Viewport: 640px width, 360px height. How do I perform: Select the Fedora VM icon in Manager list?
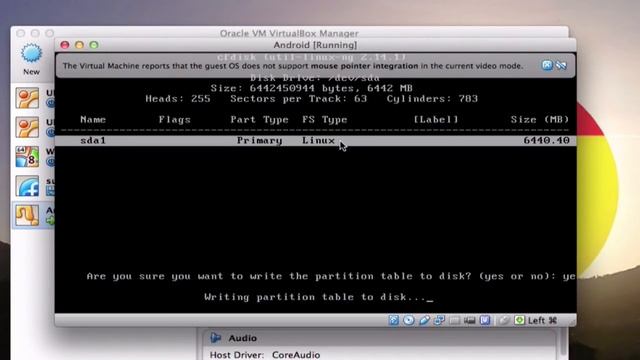[x=27, y=186]
